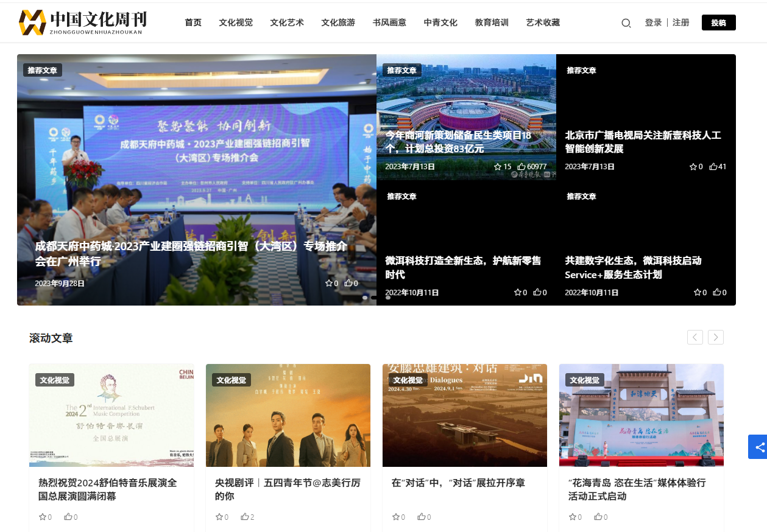The image size is (767, 532).
Task: Star the 微洱科技打造全新生态 article
Action: [x=518, y=292]
